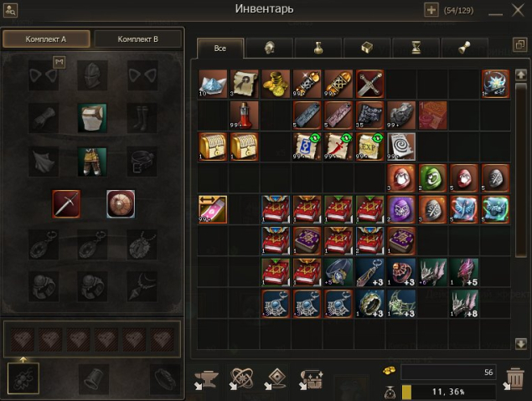Screen dimensions: 532x401
Task: Select the helmet equipment filter tab
Action: pyautogui.click(x=269, y=48)
